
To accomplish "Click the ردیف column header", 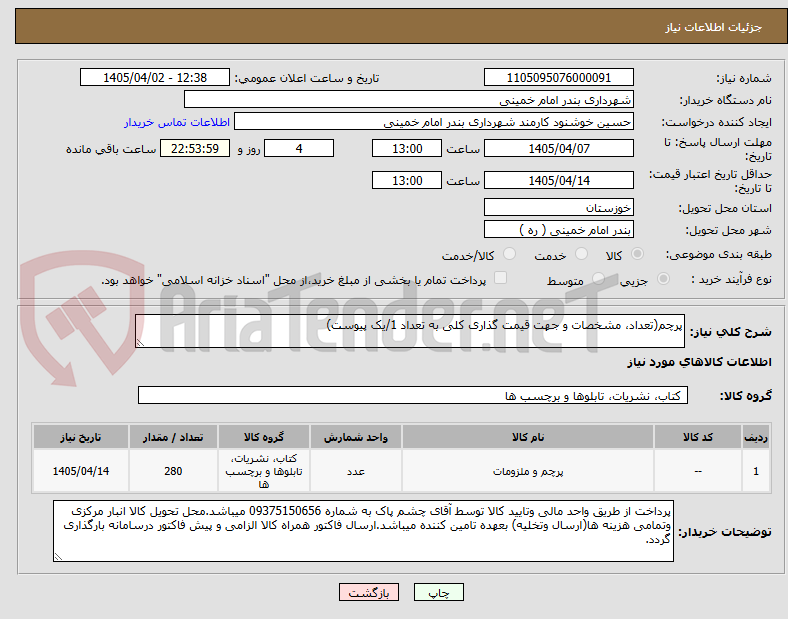I will coord(756,437).
